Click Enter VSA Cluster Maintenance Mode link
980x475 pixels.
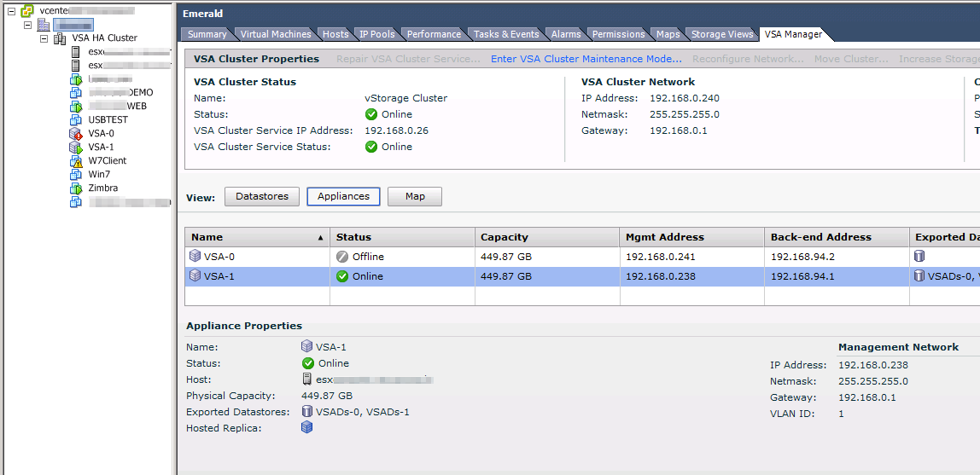[586, 59]
